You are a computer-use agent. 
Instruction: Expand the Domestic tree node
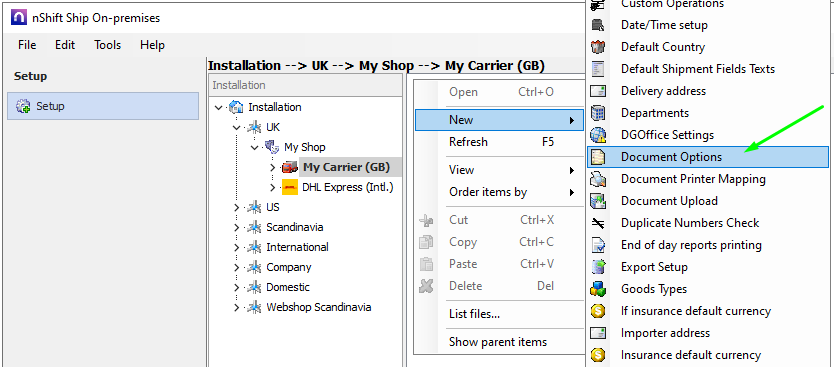tap(237, 288)
